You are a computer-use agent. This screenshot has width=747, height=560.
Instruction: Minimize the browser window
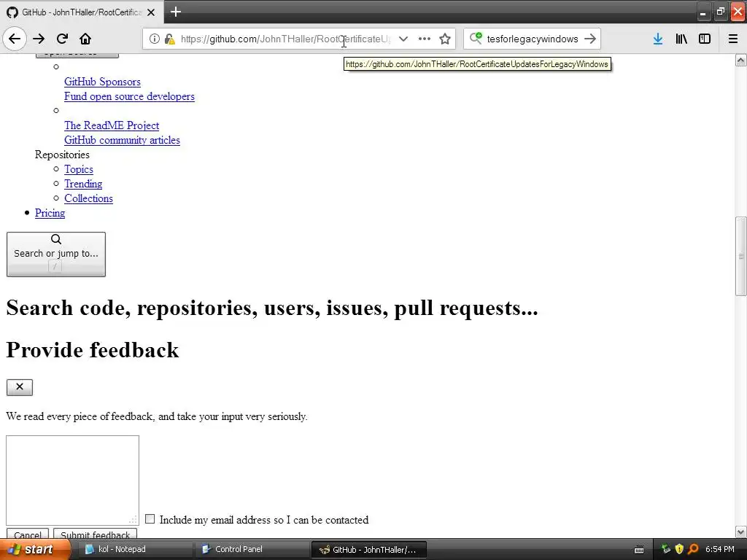tap(703, 12)
